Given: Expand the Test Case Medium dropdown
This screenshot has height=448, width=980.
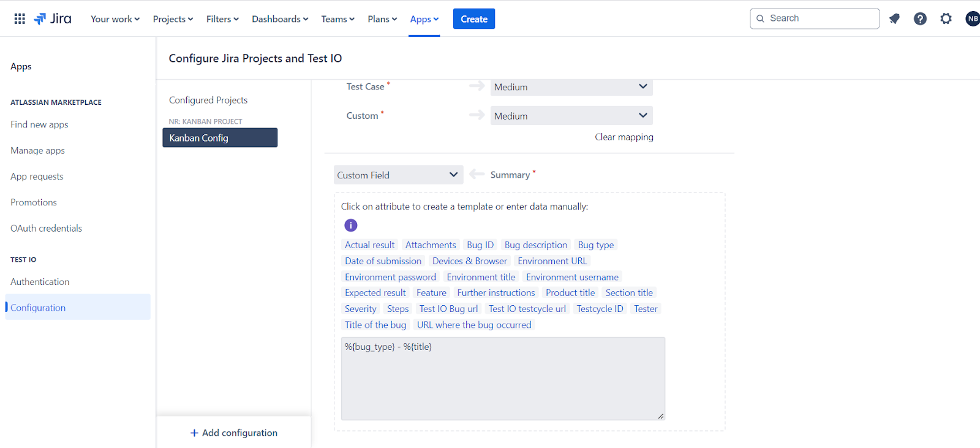Looking at the screenshot, I should (x=571, y=87).
